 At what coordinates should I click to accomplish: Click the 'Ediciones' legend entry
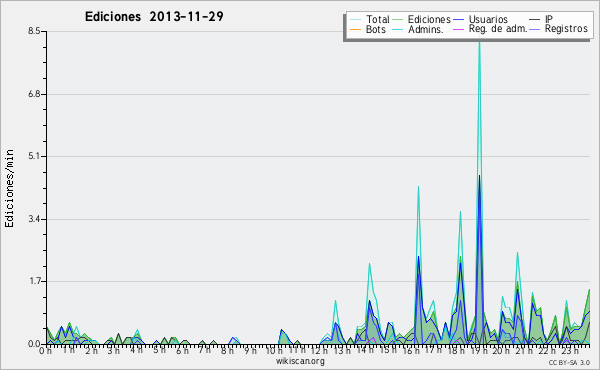422,19
